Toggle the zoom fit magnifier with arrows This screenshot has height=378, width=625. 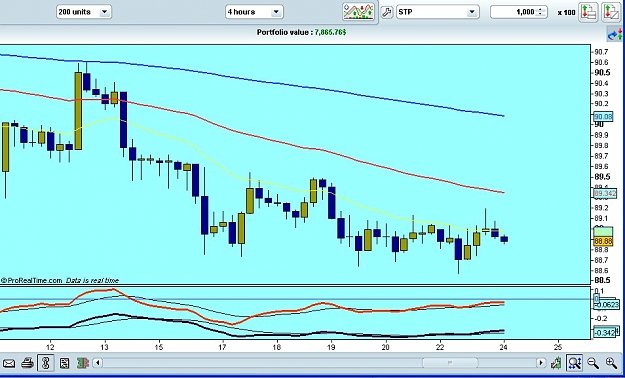pos(574,363)
